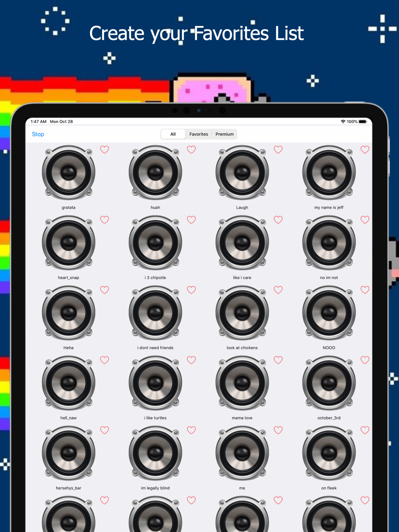Screen dimensions: 399x532
Task: Play the Laugh sound speaker
Action: [x=242, y=173]
